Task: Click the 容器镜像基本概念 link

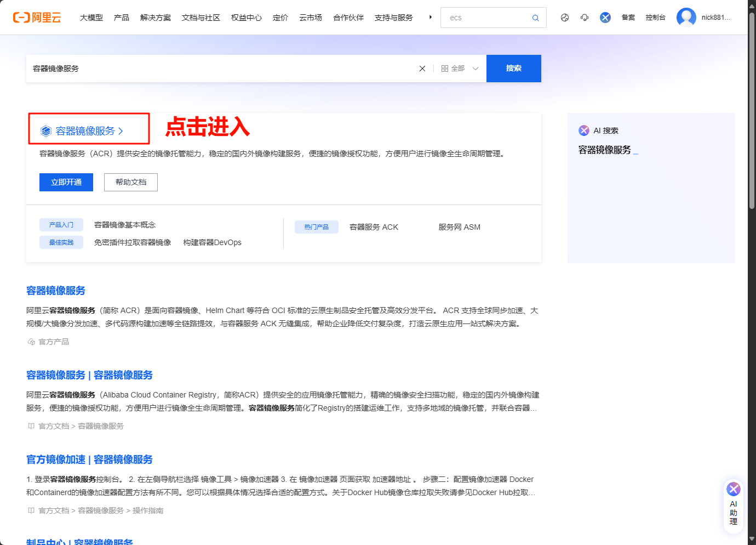Action: [x=125, y=225]
